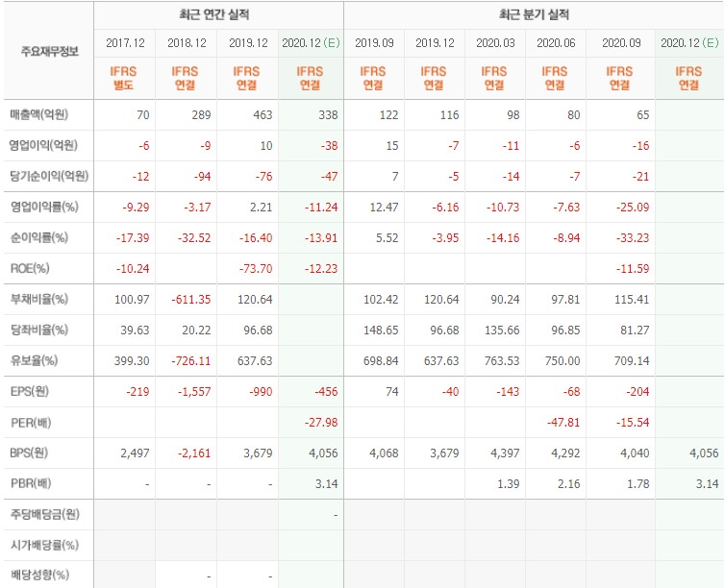Viewport: 725px width, 588px height.
Task: Click quarterly net income value -21
Action: tap(640, 177)
